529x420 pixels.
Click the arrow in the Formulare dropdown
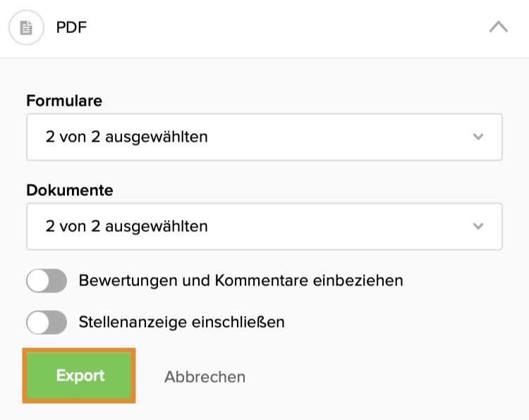pyautogui.click(x=478, y=137)
